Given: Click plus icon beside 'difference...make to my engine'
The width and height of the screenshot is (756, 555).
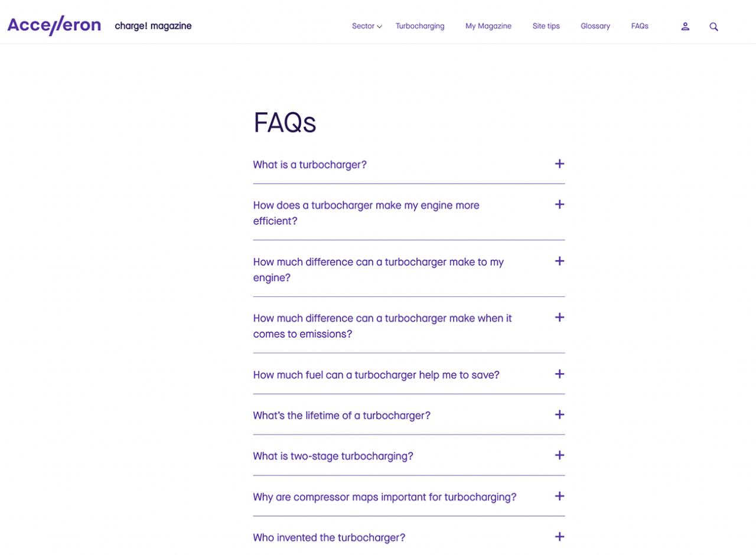Looking at the screenshot, I should click(x=560, y=261).
